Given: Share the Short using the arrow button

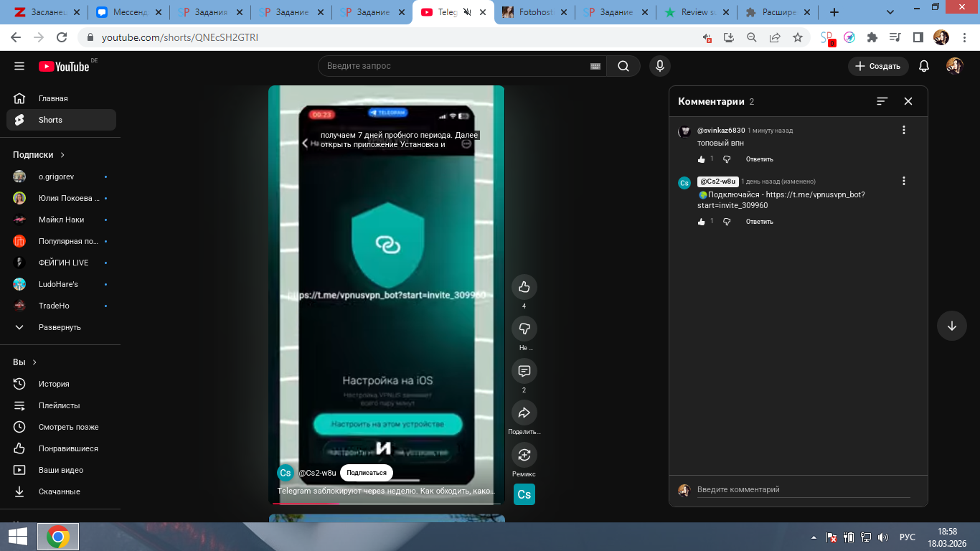Looking at the screenshot, I should (524, 413).
